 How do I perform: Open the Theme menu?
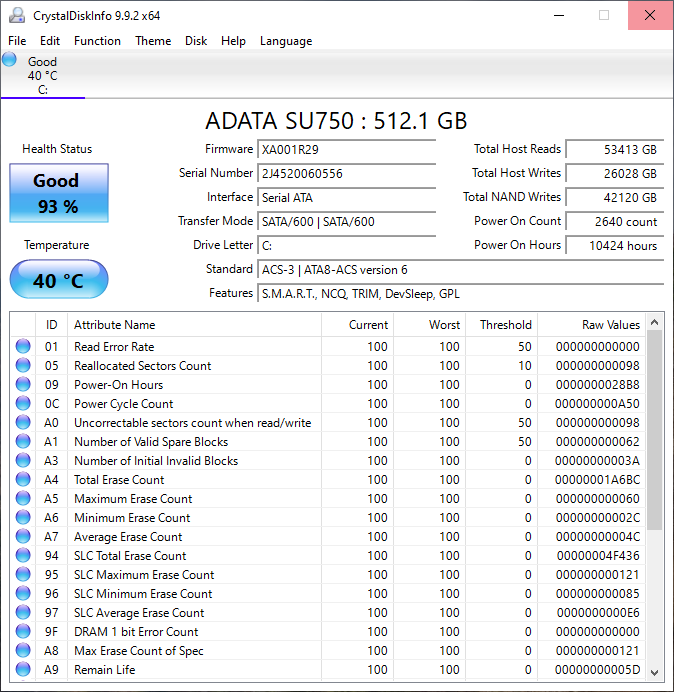click(153, 41)
